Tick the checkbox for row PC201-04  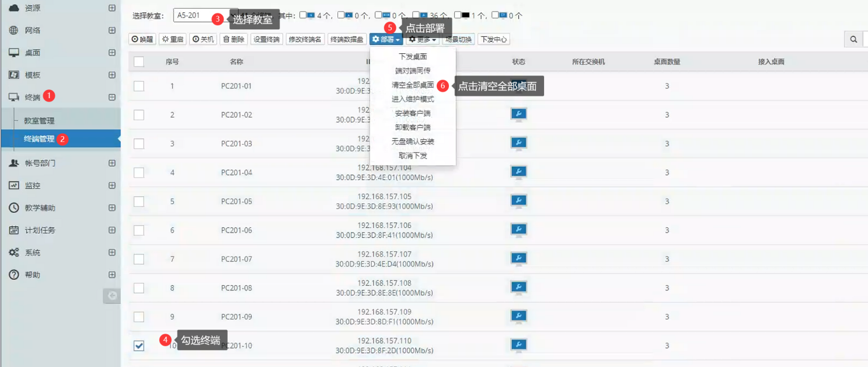point(139,172)
